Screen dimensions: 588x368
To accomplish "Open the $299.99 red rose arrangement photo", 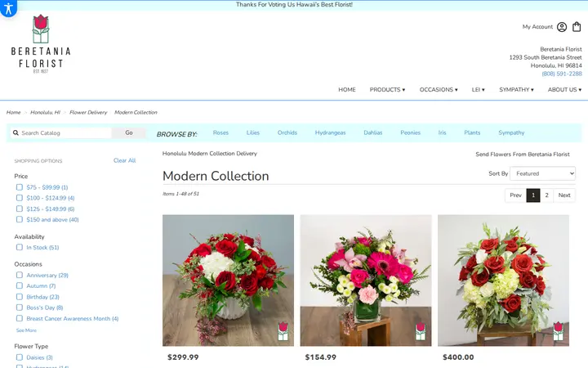I will coord(228,280).
